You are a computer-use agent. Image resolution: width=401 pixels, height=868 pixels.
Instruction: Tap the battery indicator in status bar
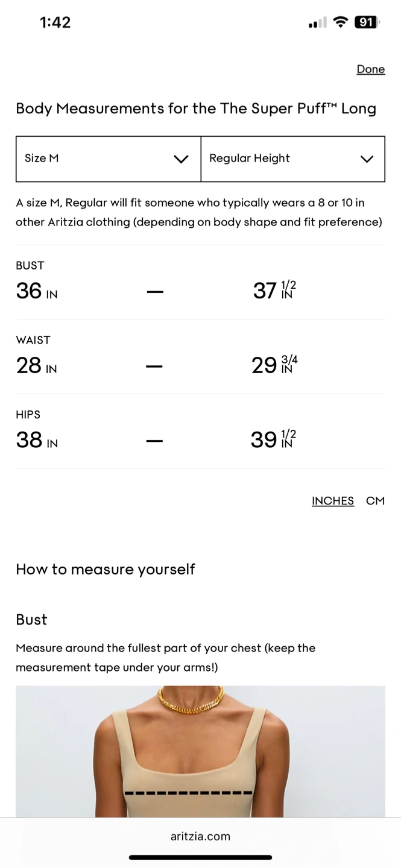(366, 22)
